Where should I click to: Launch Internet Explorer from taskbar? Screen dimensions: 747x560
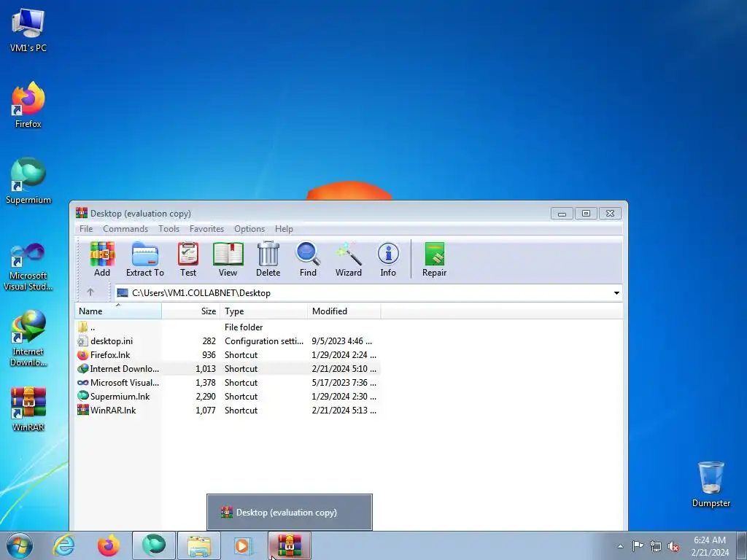point(64,545)
